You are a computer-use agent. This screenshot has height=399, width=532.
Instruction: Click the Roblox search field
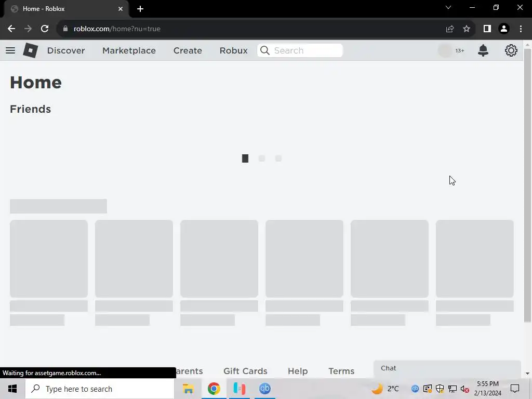[x=300, y=50]
